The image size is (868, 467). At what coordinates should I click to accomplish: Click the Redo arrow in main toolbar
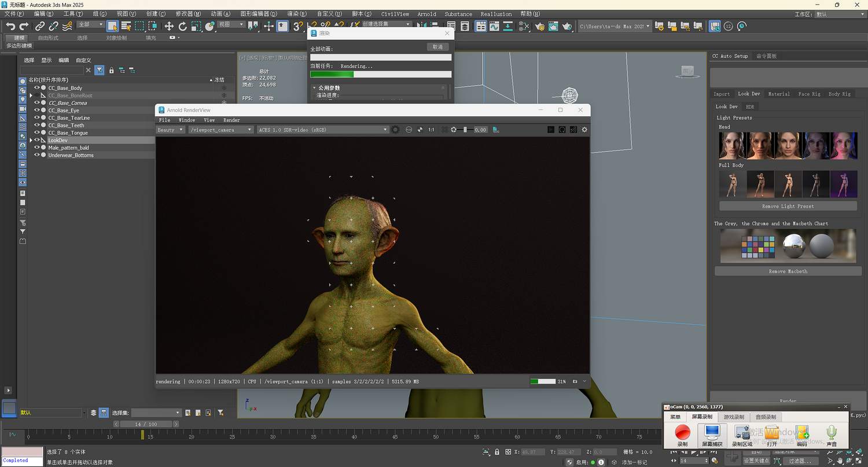pyautogui.click(x=24, y=26)
